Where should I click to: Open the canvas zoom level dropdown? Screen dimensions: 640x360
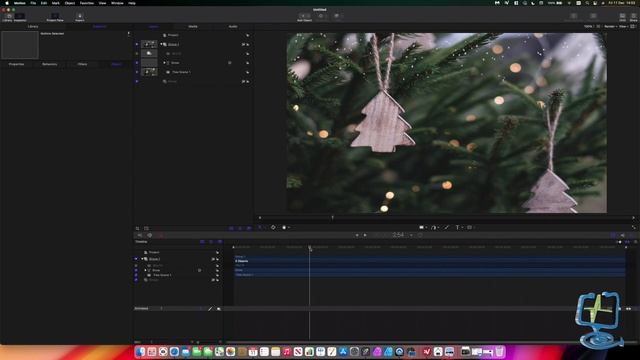coord(589,27)
